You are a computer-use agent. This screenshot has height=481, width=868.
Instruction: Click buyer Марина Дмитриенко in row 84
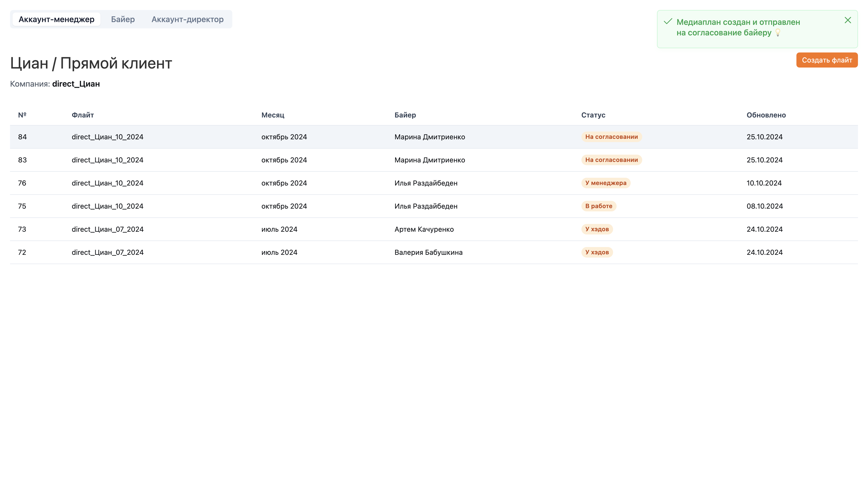coord(430,137)
